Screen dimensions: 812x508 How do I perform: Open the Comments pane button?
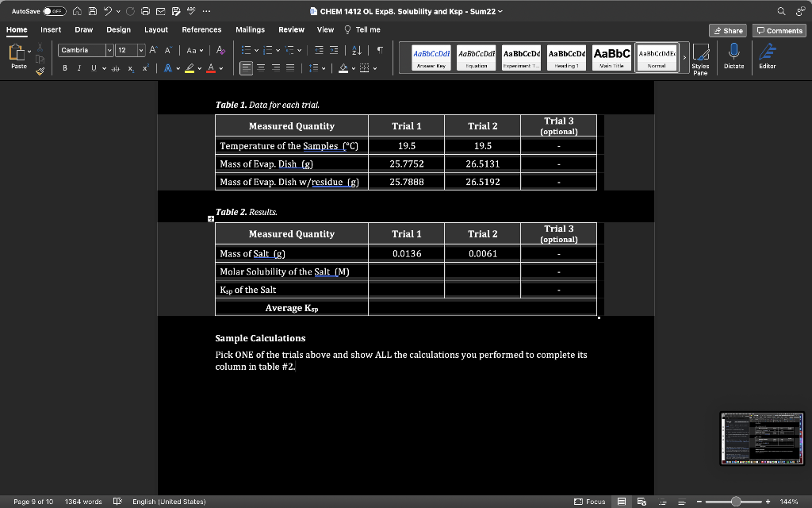point(779,31)
